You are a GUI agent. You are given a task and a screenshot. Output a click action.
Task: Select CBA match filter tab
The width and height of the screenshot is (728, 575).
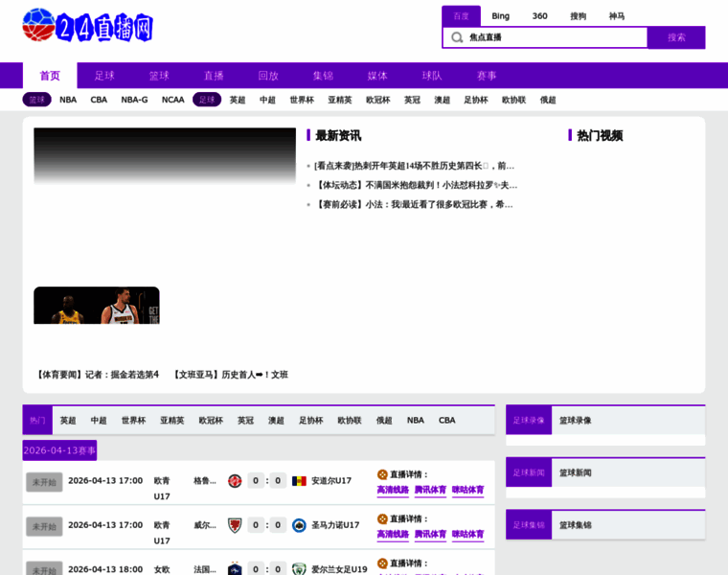[446, 421]
